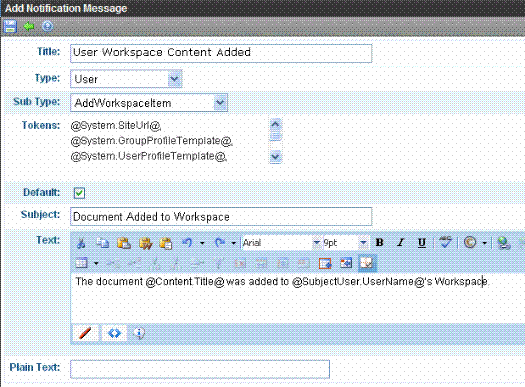
Task: Save the notification message via disk icon
Action: pos(10,26)
